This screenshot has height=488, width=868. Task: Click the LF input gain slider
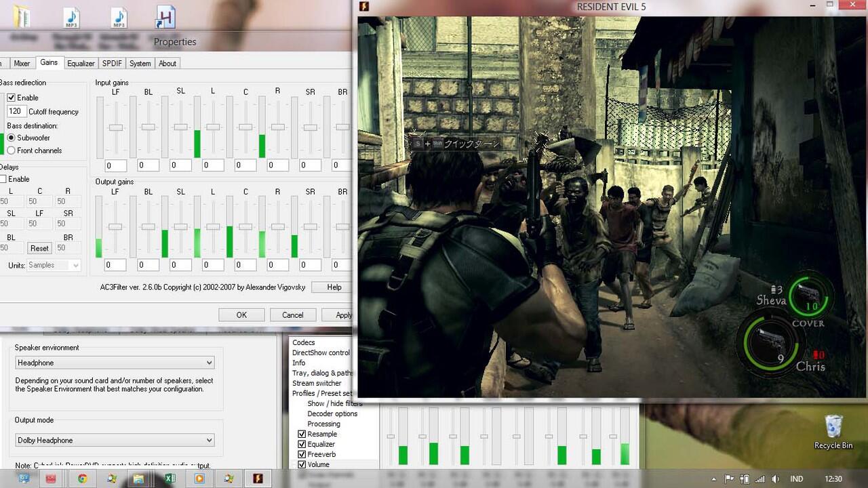116,127
